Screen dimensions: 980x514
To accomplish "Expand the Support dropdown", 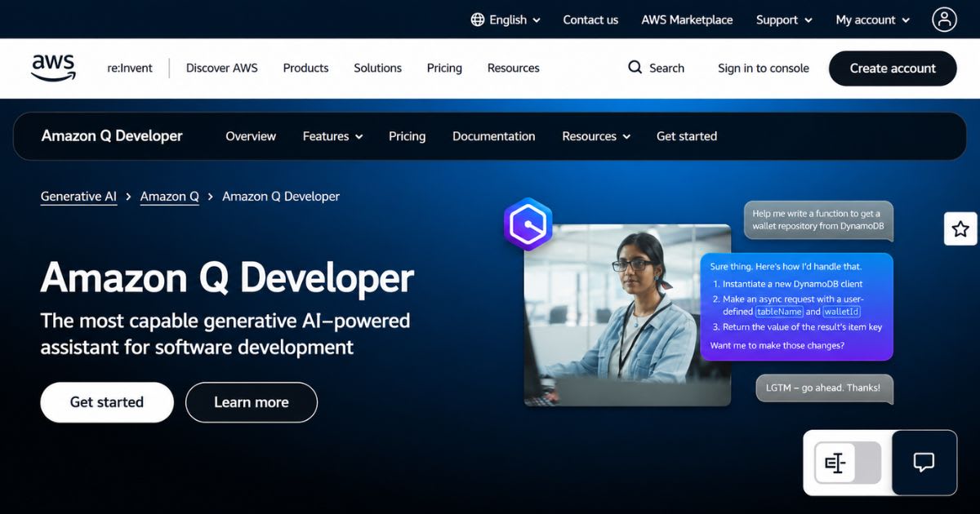I will [784, 20].
